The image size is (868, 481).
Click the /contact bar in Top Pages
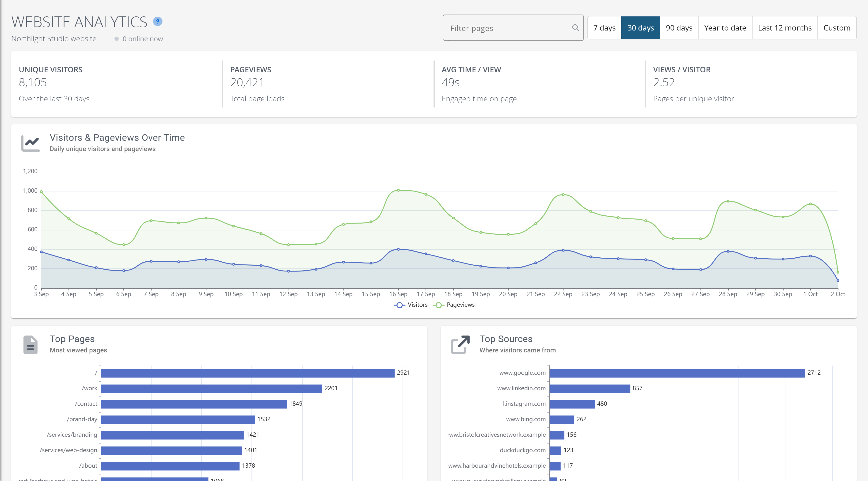[x=194, y=404]
